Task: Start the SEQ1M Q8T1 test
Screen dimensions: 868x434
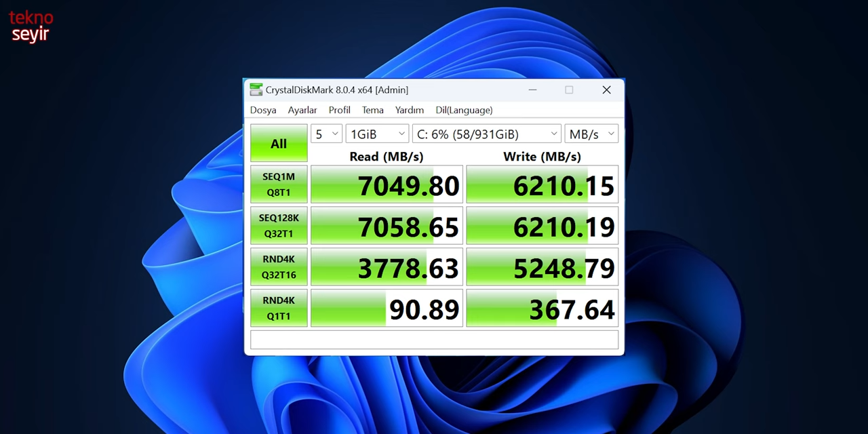Action: tap(279, 184)
